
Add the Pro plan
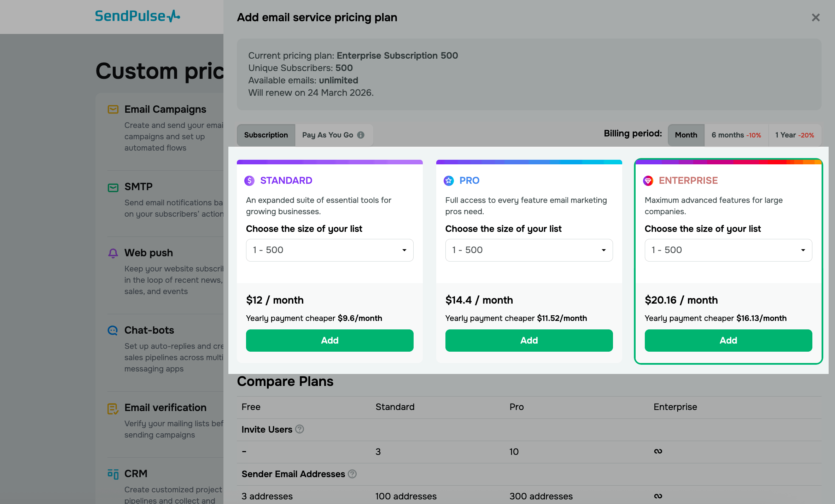pos(529,340)
